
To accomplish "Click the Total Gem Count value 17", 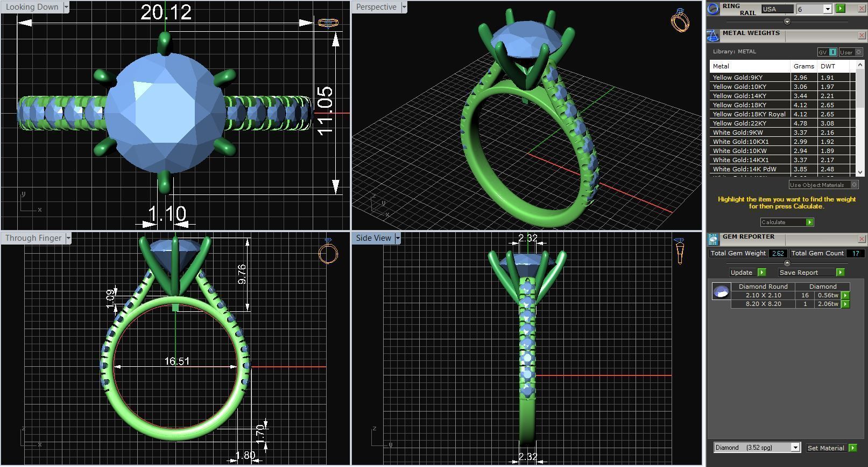I will click(x=855, y=253).
